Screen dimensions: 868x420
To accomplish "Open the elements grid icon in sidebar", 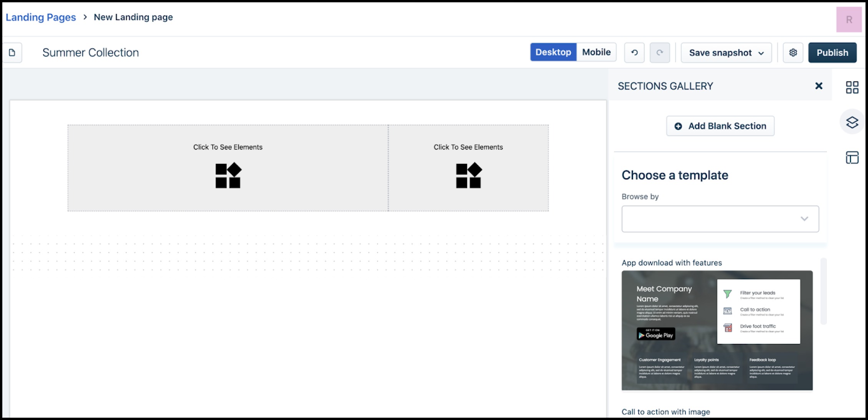I will pos(852,87).
